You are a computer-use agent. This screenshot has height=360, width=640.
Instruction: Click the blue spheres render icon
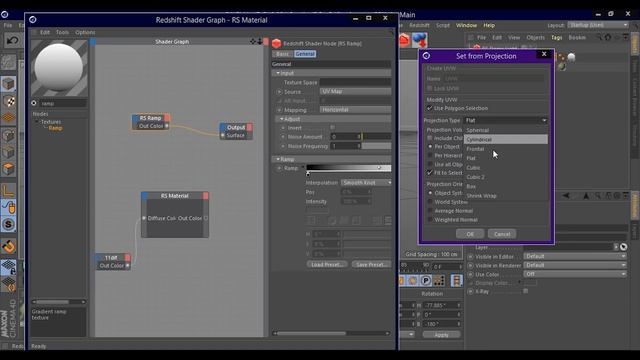tap(420, 40)
